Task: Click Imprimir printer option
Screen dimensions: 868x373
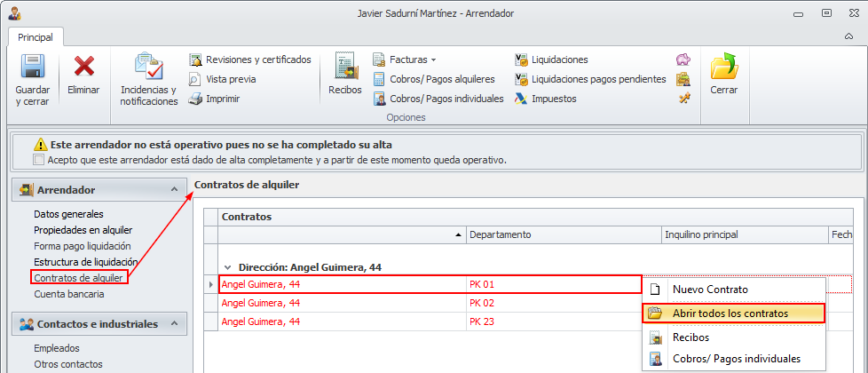Action: coord(214,99)
